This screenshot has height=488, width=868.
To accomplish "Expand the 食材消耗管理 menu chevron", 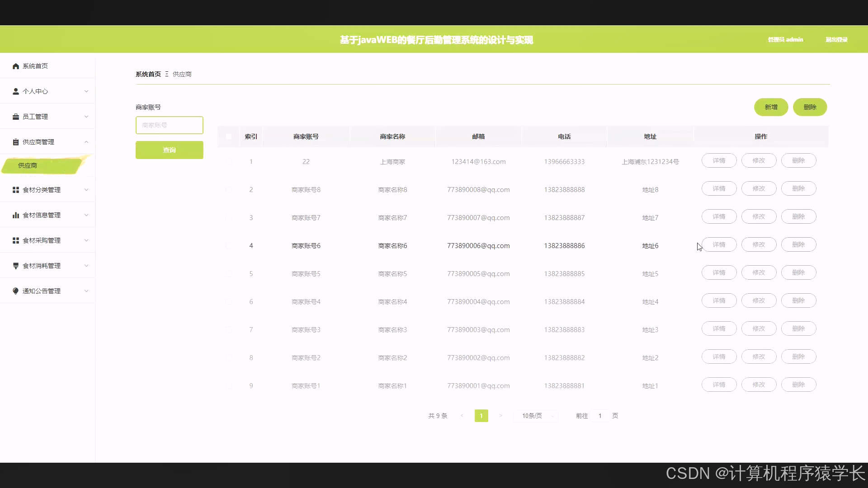I will point(86,266).
